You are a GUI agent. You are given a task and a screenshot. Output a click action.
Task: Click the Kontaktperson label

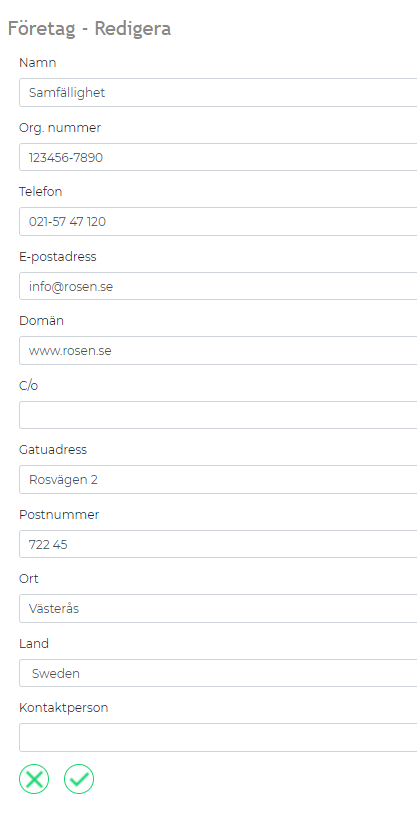click(x=64, y=708)
